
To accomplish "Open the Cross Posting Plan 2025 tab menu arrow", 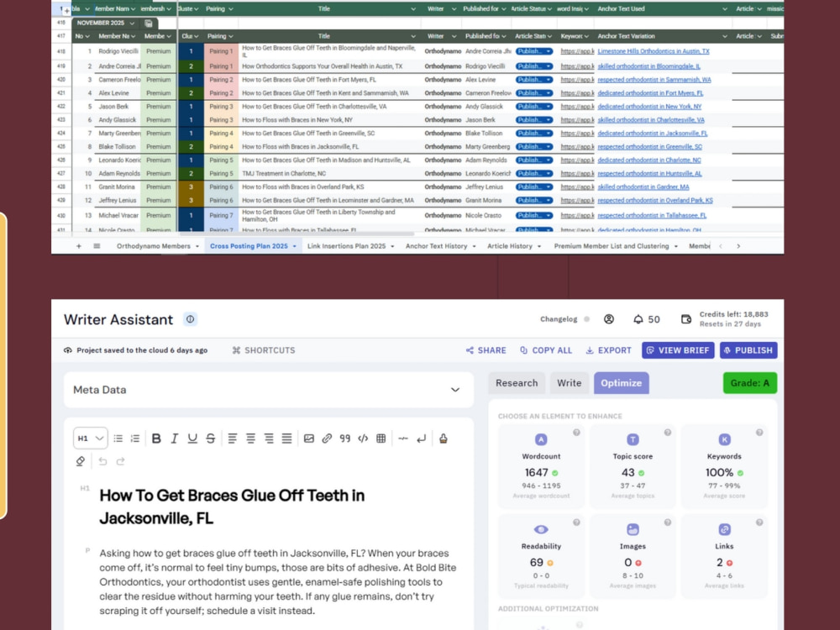I will pyautogui.click(x=294, y=246).
